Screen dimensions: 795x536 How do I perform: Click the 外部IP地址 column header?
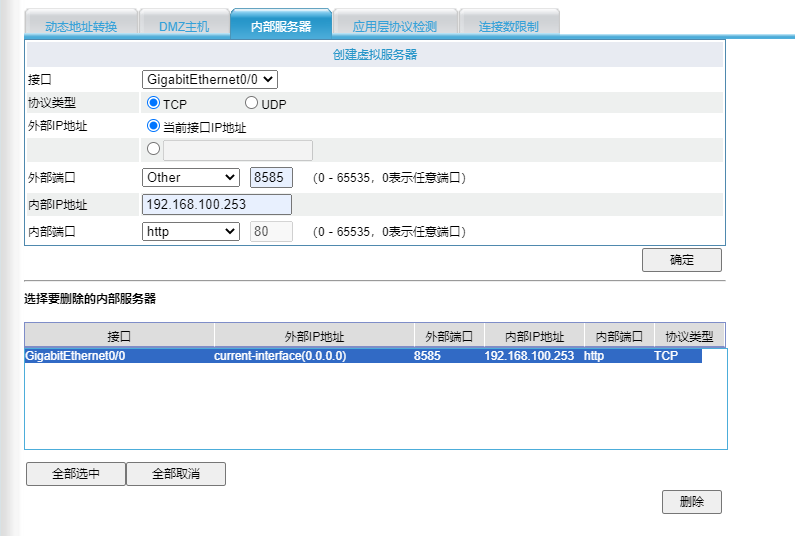tap(314, 336)
